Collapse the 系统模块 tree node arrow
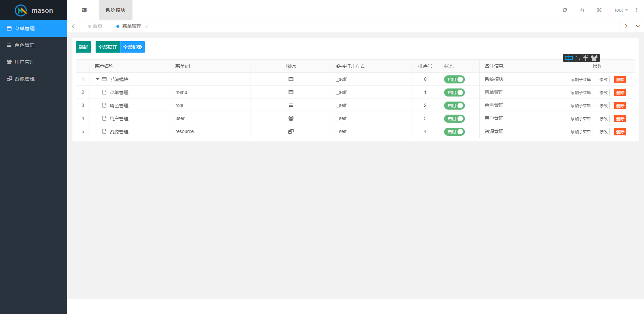Screen dimensions: 644x314 (98, 79)
